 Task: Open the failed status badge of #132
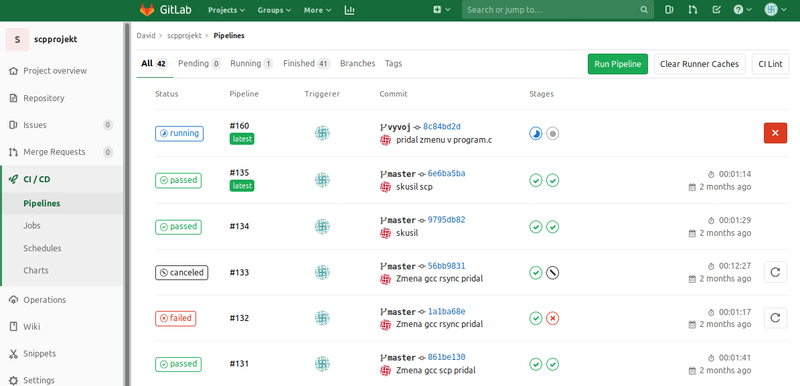point(176,319)
